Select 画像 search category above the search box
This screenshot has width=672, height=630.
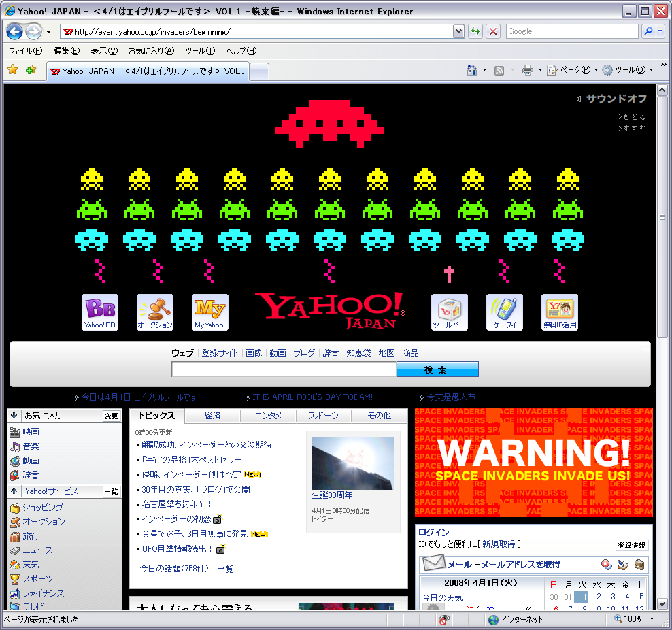click(254, 352)
